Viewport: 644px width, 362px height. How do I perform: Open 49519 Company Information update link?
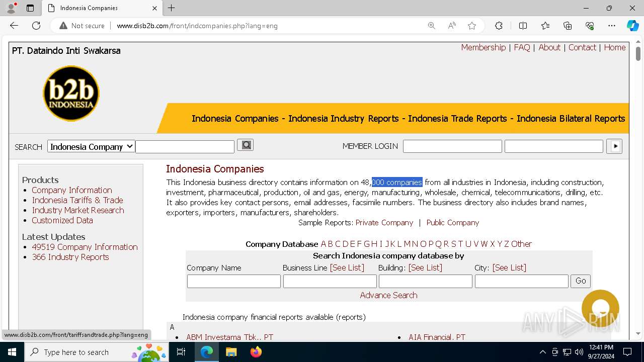pos(85,247)
